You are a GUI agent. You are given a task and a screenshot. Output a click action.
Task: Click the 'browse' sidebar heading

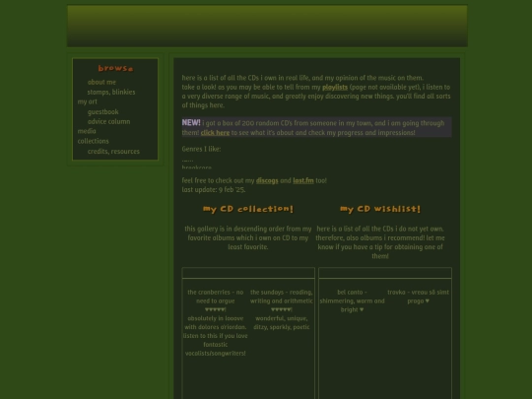tap(115, 68)
